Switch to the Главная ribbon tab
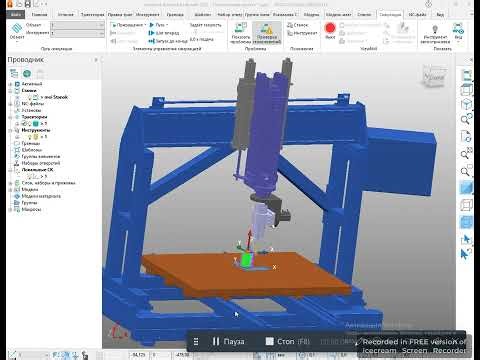This screenshot has height=360, width=480. click(39, 15)
